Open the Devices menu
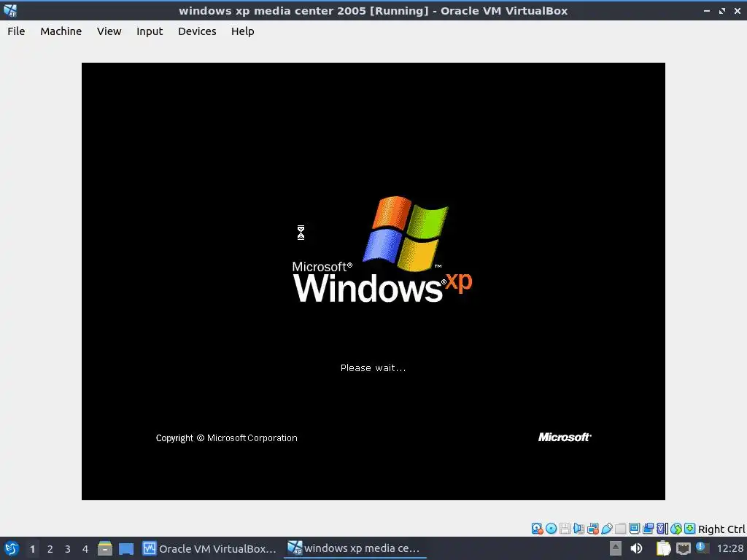 point(197,31)
